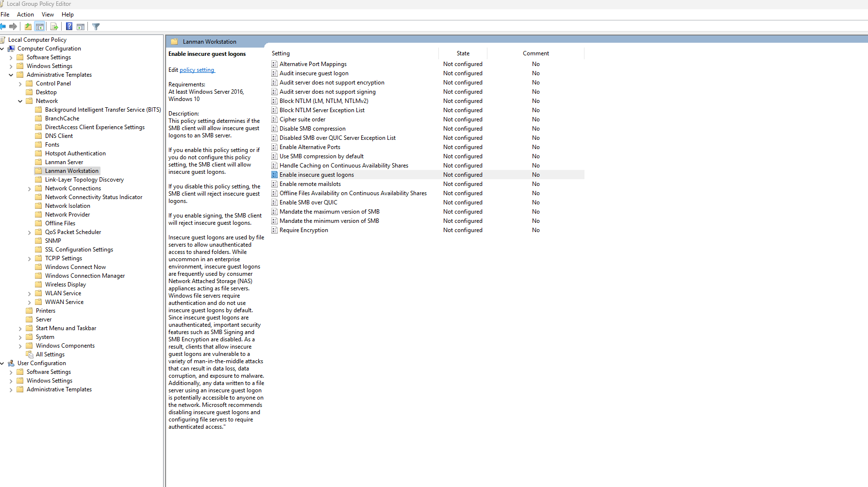The width and height of the screenshot is (868, 487).
Task: Click the All Settings icon in tree
Action: pyautogui.click(x=30, y=354)
